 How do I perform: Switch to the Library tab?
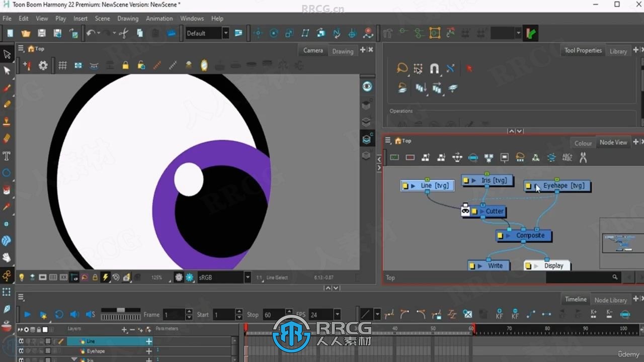[x=618, y=51]
